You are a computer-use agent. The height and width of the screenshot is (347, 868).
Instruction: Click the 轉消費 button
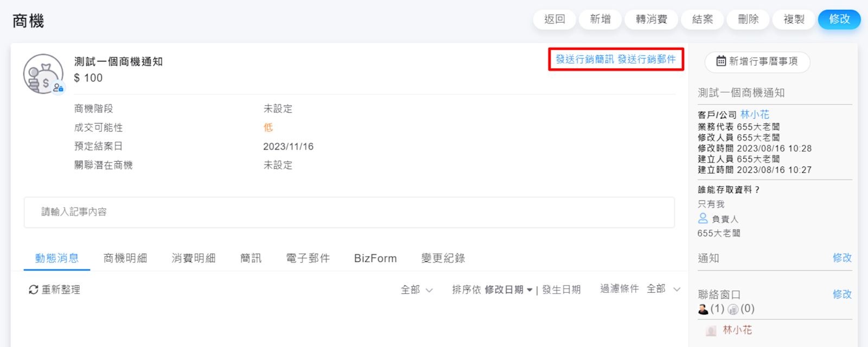click(x=652, y=20)
